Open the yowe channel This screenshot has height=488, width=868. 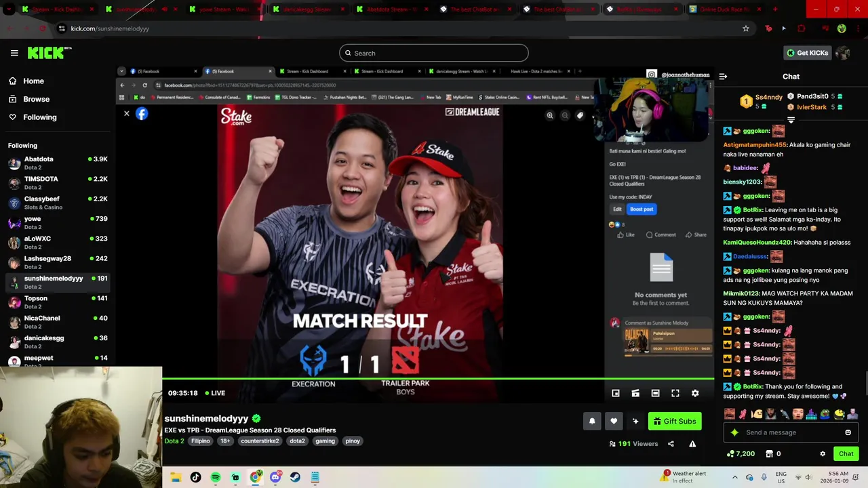(58, 223)
